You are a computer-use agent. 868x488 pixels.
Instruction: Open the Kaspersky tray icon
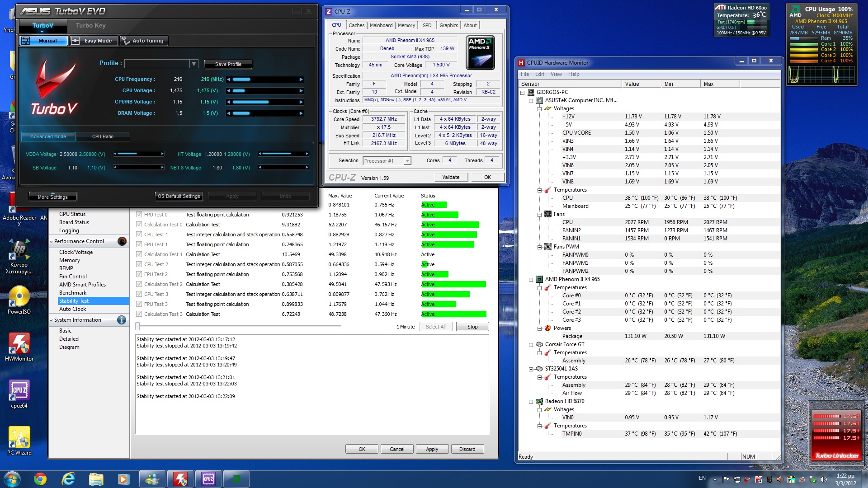coord(758,479)
